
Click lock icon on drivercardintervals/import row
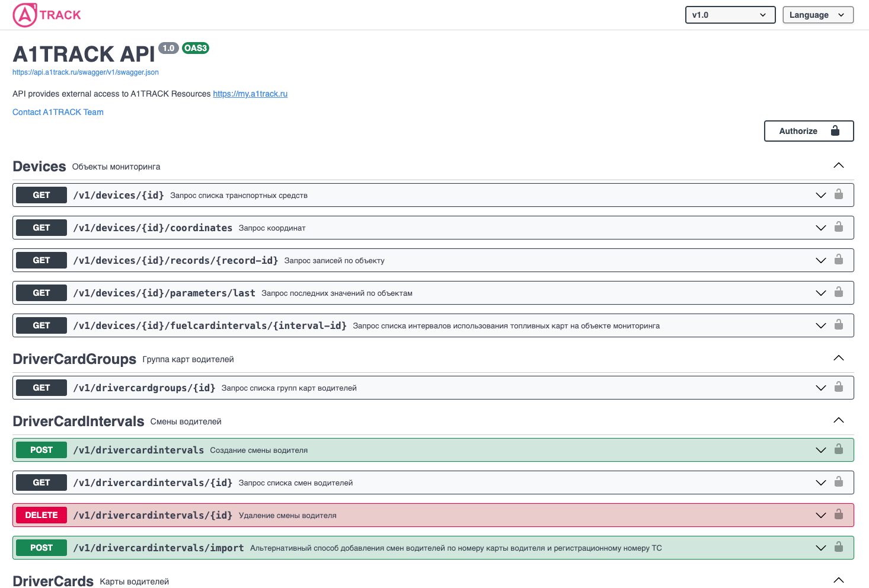838,547
